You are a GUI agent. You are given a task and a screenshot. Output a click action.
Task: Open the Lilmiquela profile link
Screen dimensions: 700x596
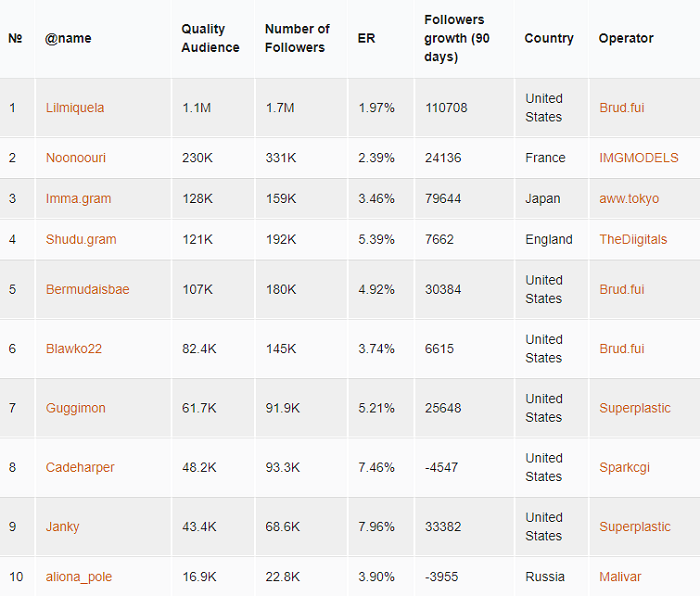tap(75, 108)
